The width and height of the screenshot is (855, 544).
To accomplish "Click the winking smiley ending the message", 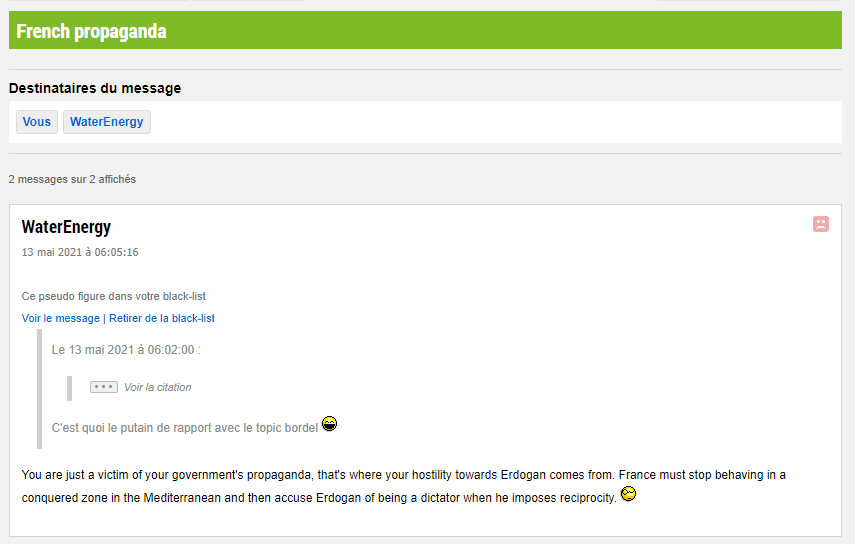I will point(629,494).
